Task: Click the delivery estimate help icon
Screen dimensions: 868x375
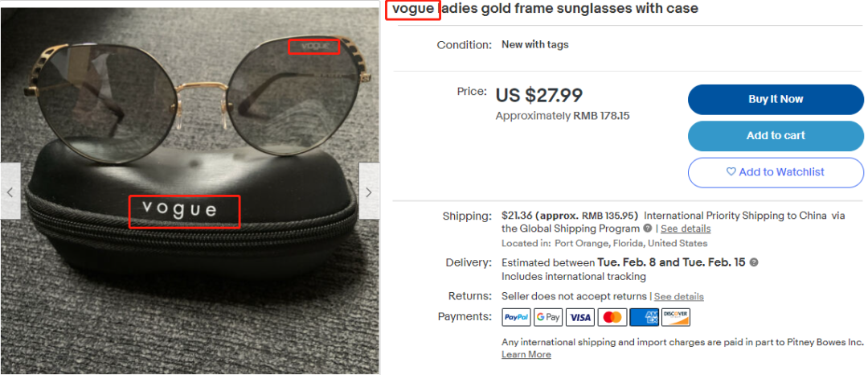Action: click(x=754, y=262)
